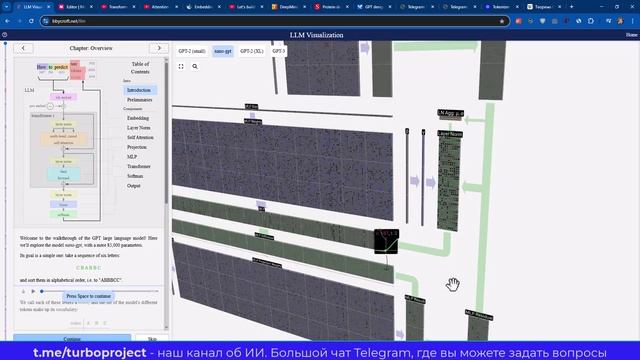
Task: Open the tab search dropdown at window top-left
Action: 6,7
